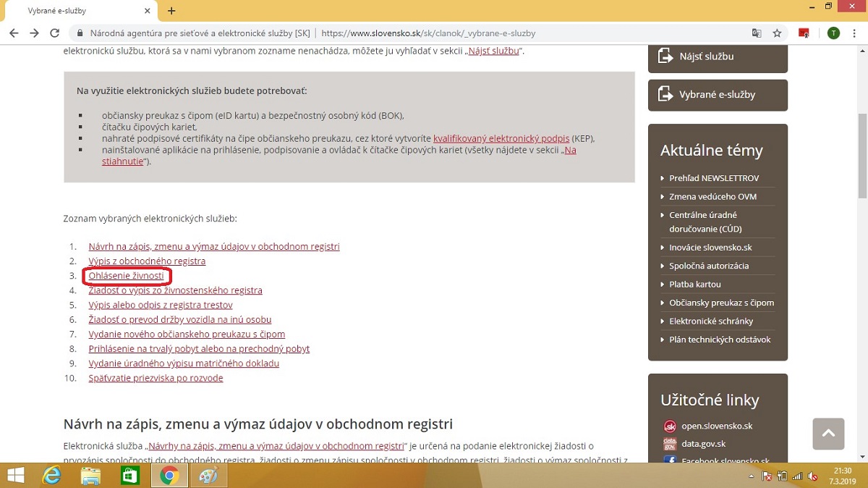
Task: Open the green T profile avatar
Action: click(833, 33)
